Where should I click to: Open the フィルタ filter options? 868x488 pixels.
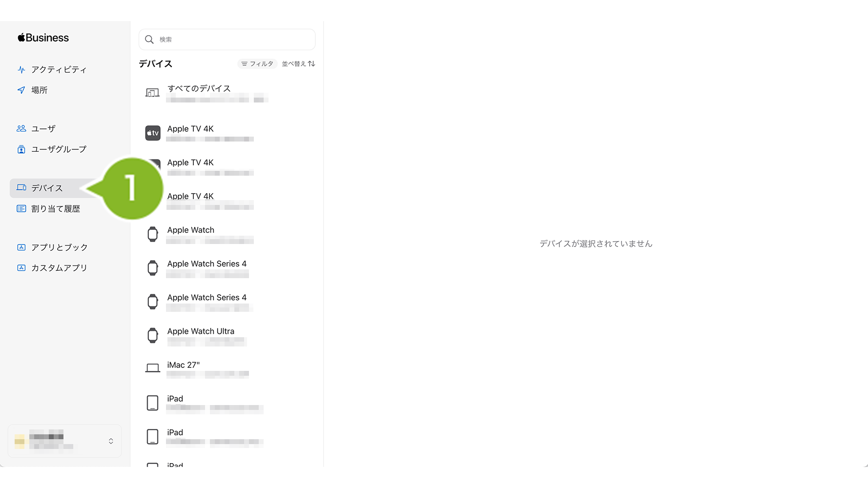click(x=257, y=64)
